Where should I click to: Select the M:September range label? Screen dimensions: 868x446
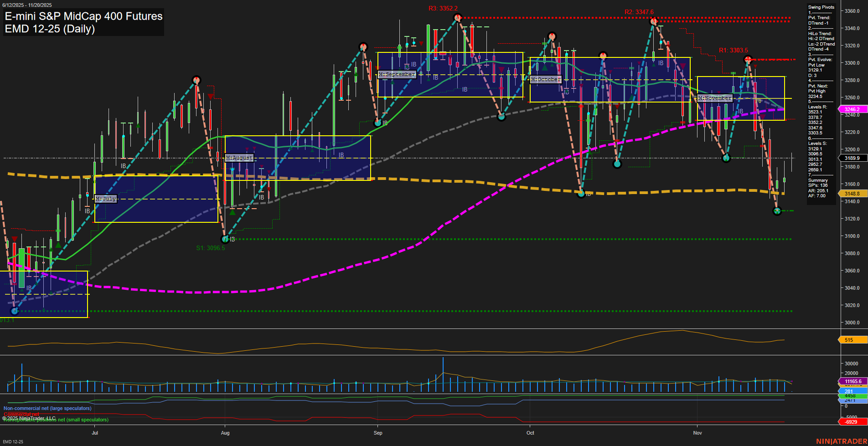(397, 74)
